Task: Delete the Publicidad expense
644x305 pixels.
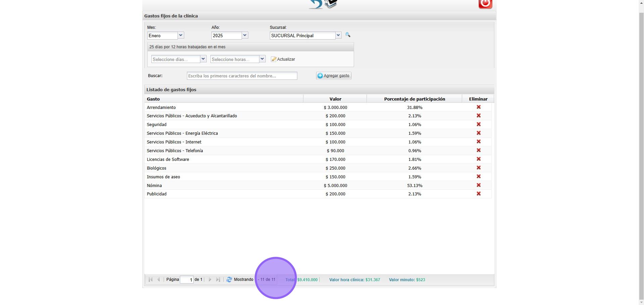Action: (479, 194)
